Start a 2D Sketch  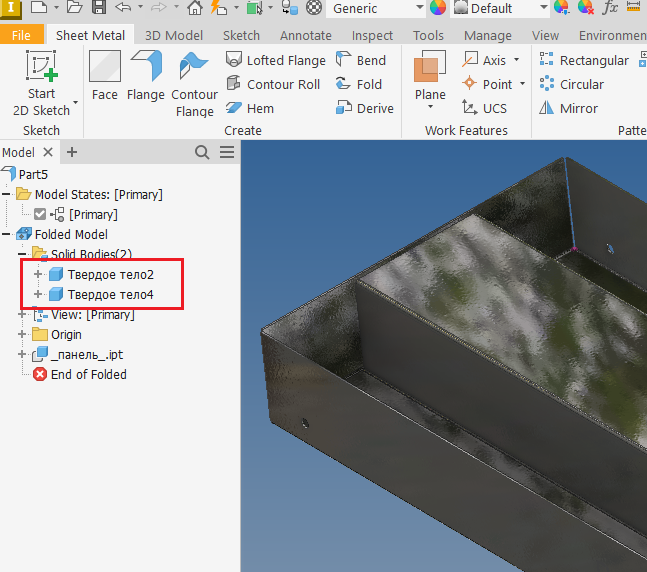(x=41, y=84)
